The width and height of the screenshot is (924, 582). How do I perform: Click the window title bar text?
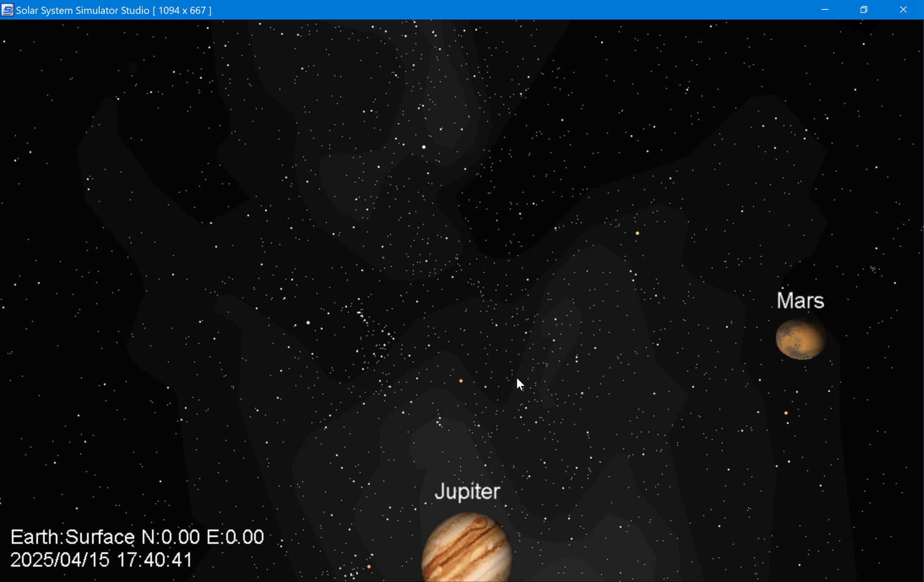pos(113,10)
